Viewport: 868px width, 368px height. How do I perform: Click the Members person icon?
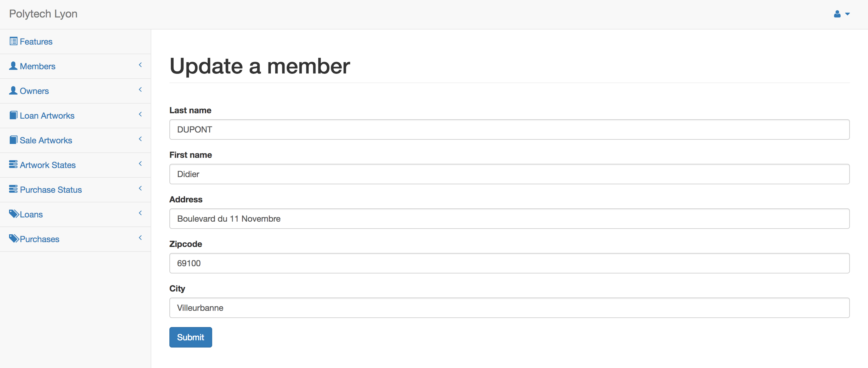(13, 66)
